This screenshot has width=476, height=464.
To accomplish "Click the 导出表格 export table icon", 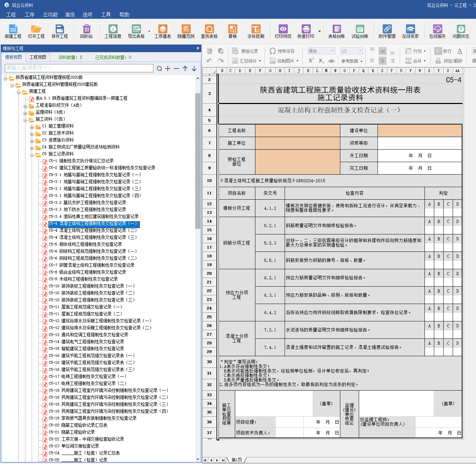I will pos(136,31).
